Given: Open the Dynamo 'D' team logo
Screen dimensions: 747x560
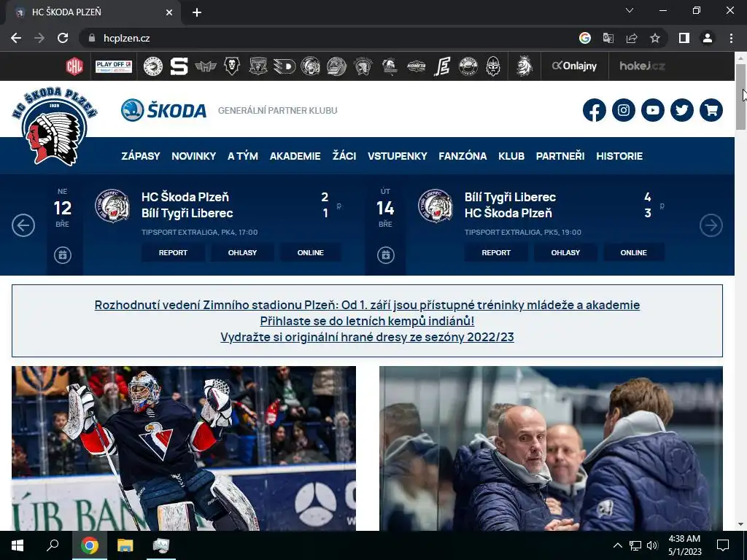Looking at the screenshot, I should click(285, 66).
